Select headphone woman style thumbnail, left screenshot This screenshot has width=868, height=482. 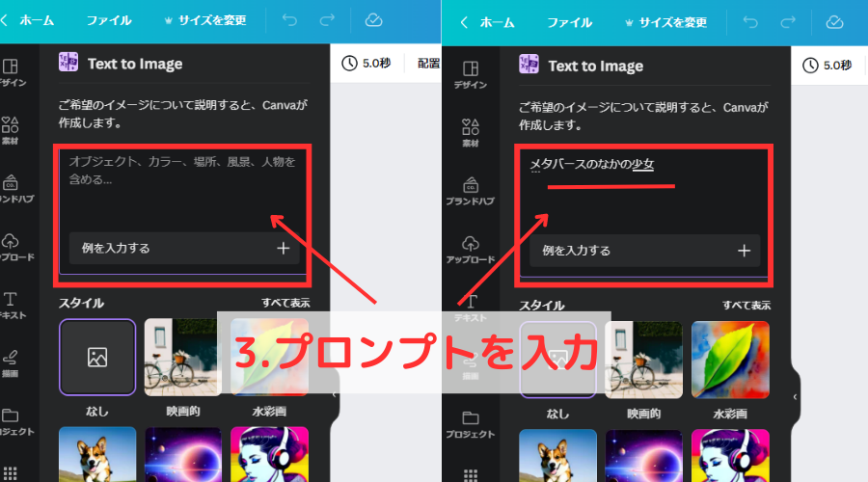(269, 454)
